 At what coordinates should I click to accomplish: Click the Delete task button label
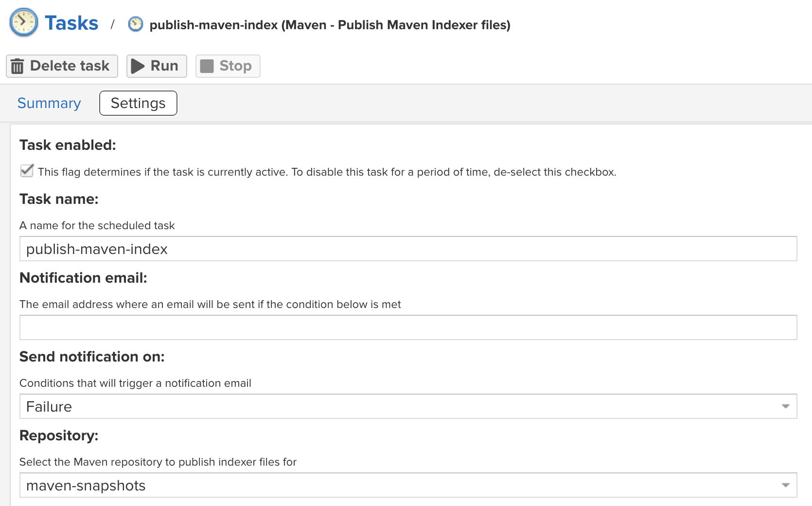[x=70, y=66]
